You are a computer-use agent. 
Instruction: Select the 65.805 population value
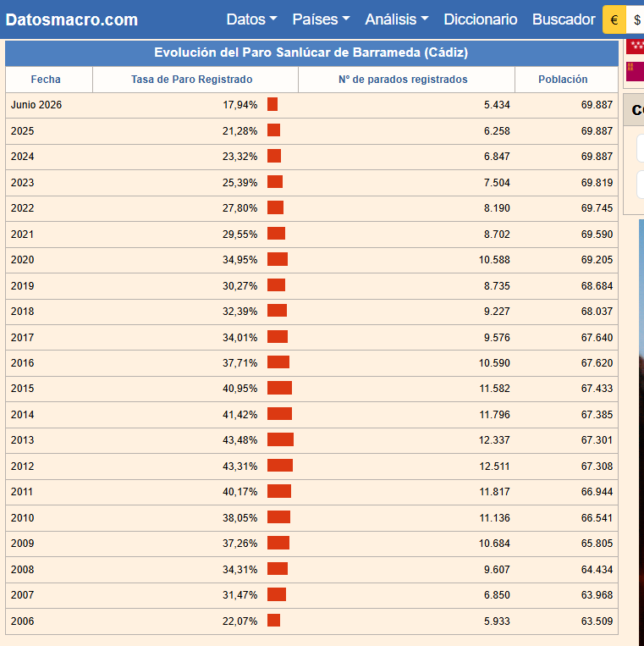pos(597,543)
